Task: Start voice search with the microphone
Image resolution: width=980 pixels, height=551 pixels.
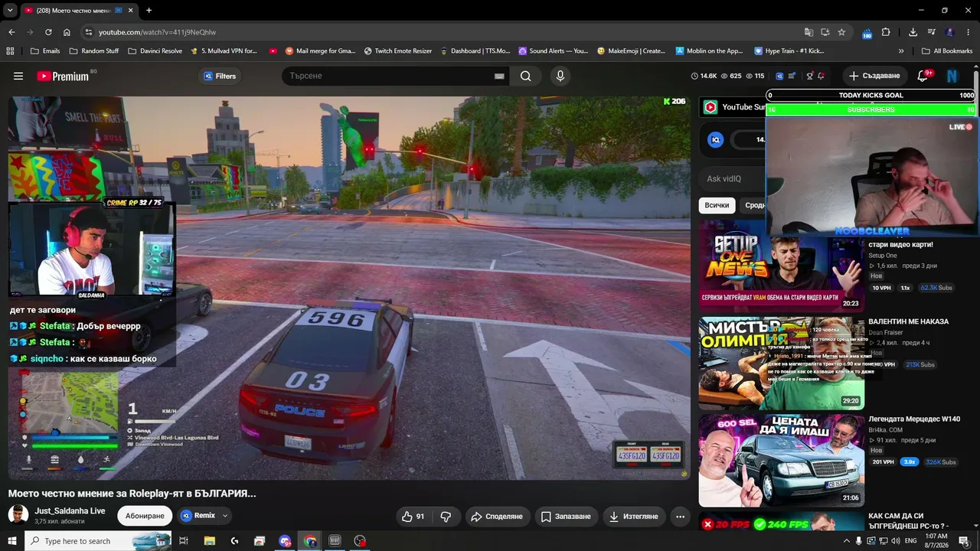Action: [560, 76]
